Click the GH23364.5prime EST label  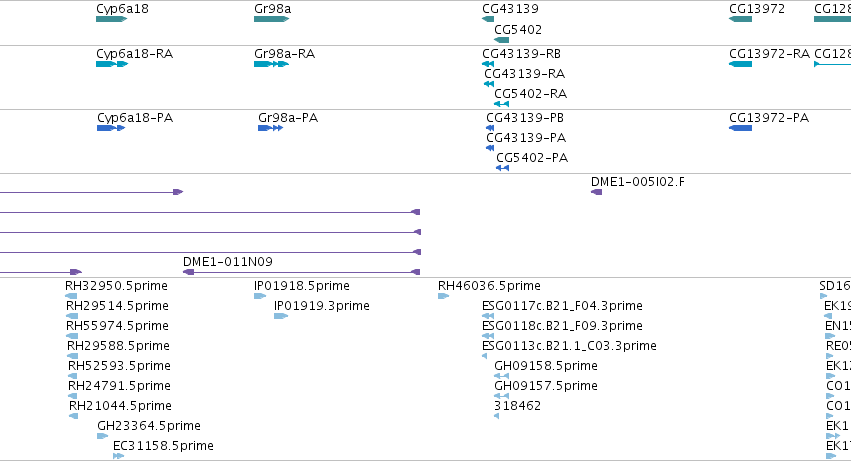coord(149,426)
